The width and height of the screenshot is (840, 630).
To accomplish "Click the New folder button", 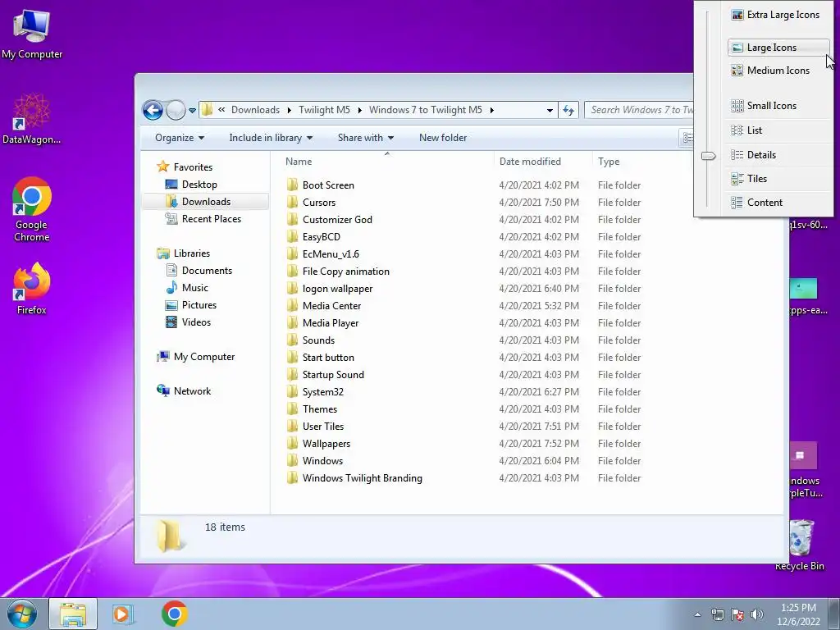I will (x=443, y=138).
